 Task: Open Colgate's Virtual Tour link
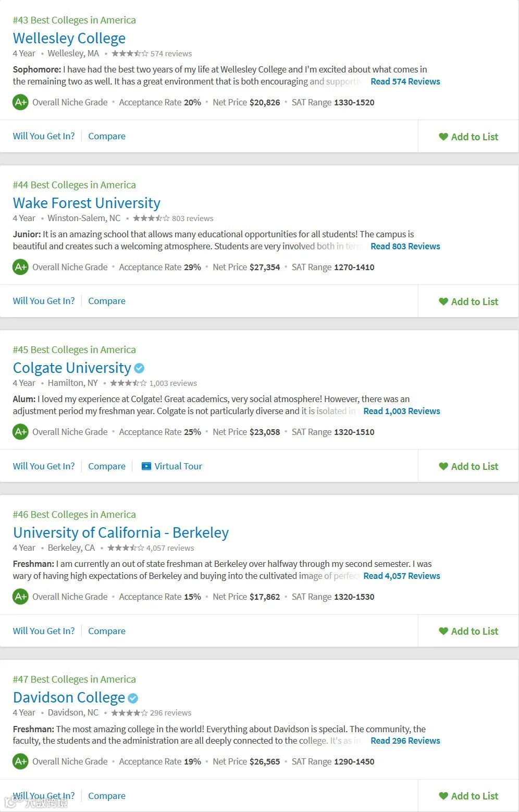click(178, 466)
